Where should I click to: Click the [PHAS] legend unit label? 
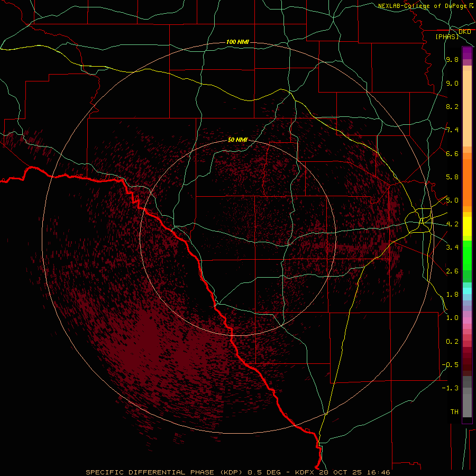(x=447, y=36)
